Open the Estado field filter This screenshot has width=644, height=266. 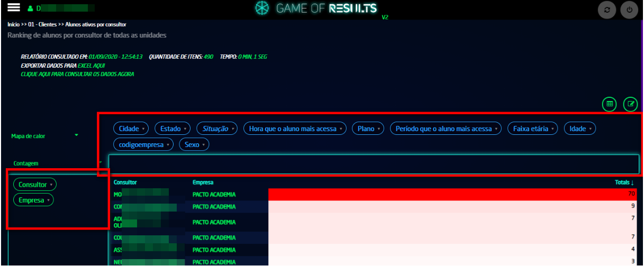click(x=173, y=129)
